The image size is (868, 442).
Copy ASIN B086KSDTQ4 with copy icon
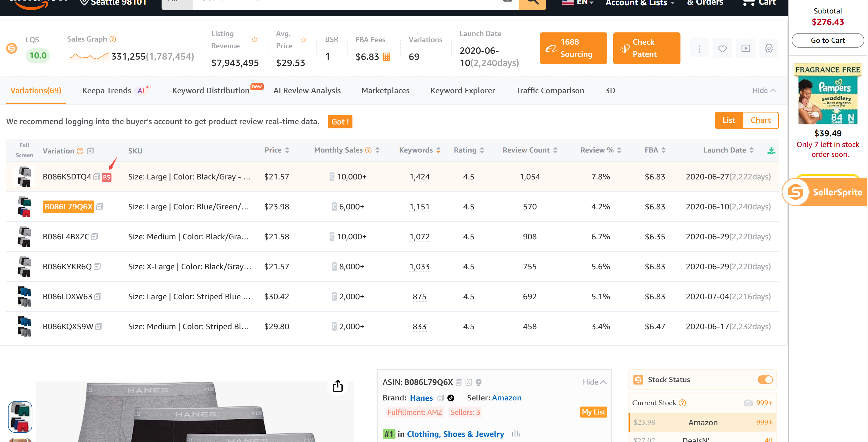point(97,177)
